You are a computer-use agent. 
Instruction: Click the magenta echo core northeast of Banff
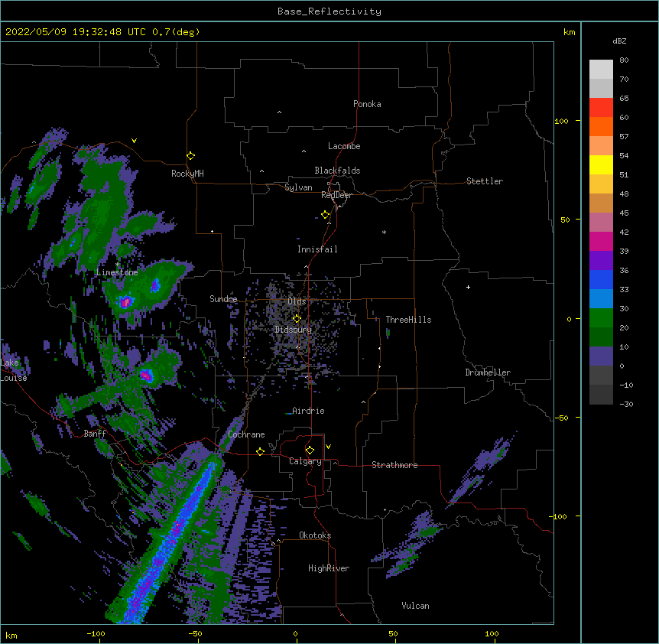point(145,375)
